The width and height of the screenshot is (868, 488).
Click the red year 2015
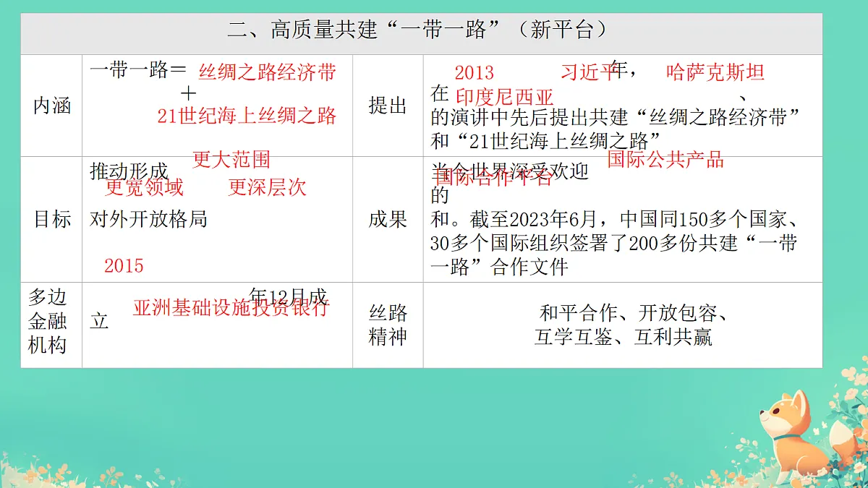(x=124, y=266)
